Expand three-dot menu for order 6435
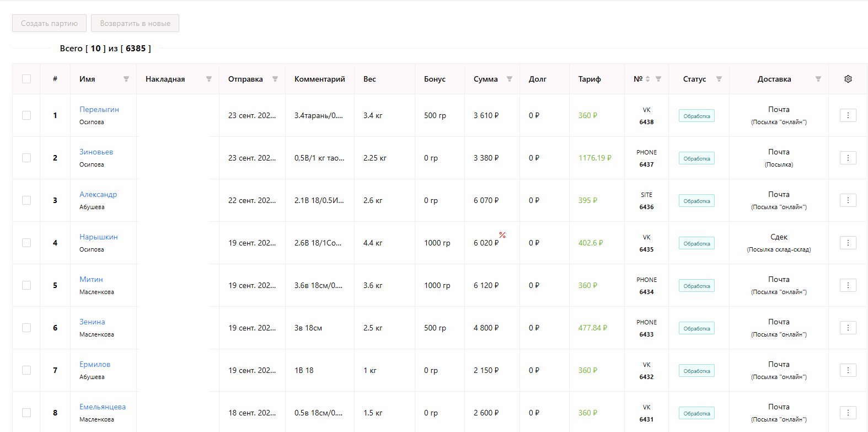 click(x=848, y=243)
